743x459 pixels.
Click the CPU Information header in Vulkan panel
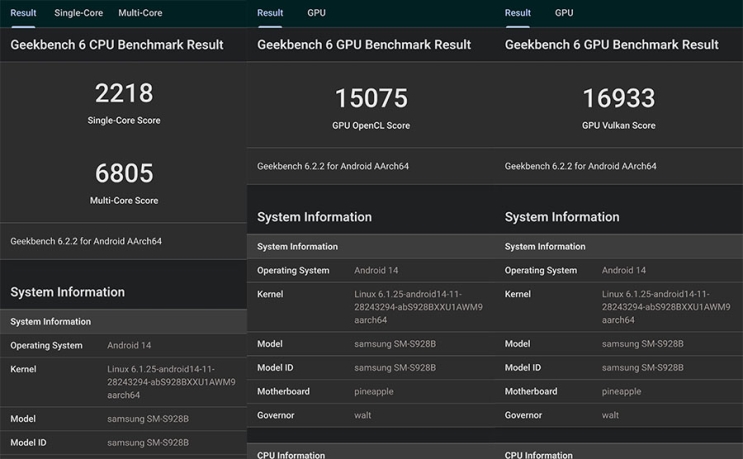[x=539, y=455]
